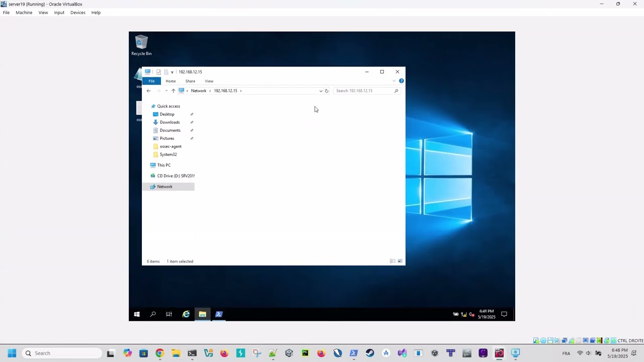This screenshot has width=644, height=362.
Task: Open VirtualBox File menu
Action: [6, 13]
